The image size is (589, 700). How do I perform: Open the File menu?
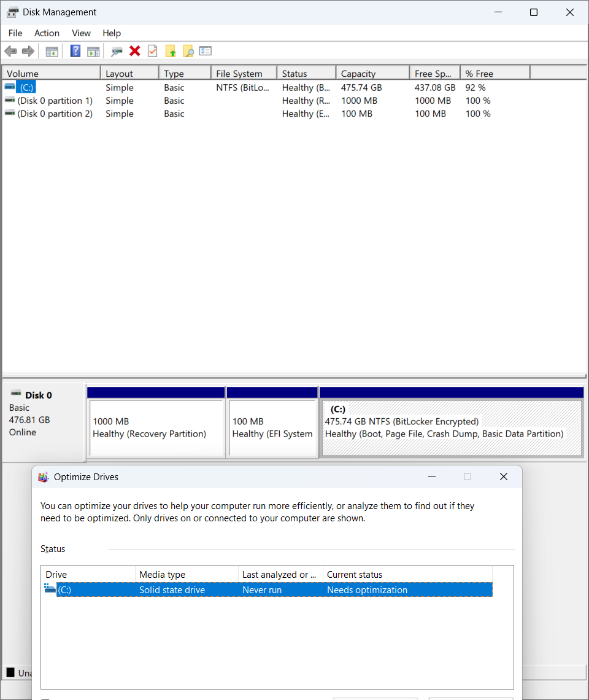click(x=15, y=33)
